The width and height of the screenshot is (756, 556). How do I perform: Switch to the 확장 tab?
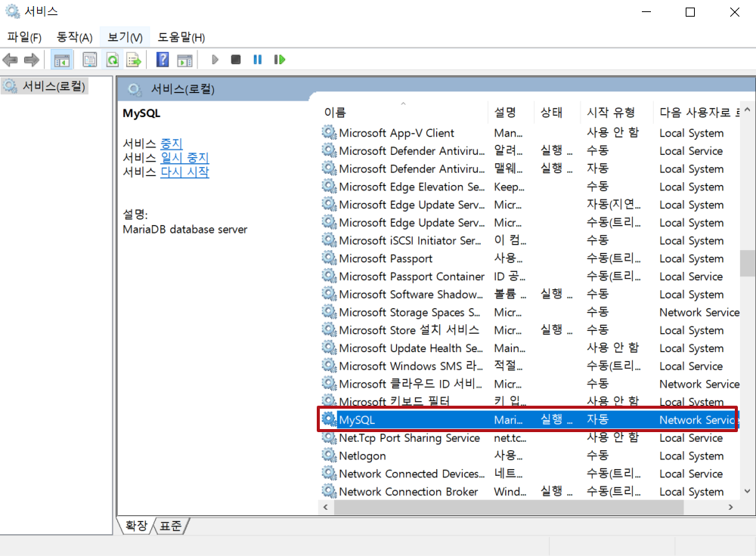[136, 525]
